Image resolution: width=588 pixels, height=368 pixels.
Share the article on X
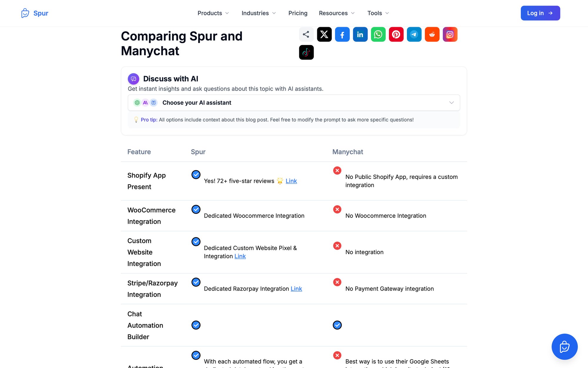[324, 34]
